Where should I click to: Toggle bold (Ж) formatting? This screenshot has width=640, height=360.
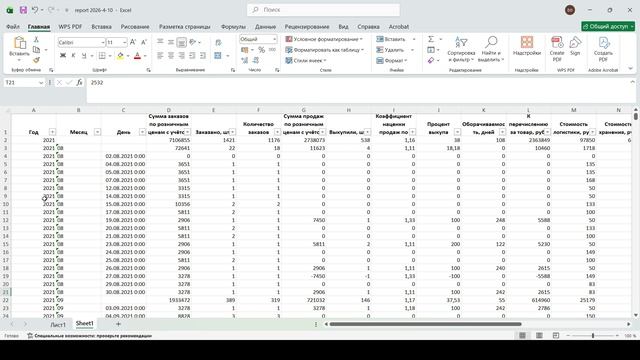[x=63, y=56]
